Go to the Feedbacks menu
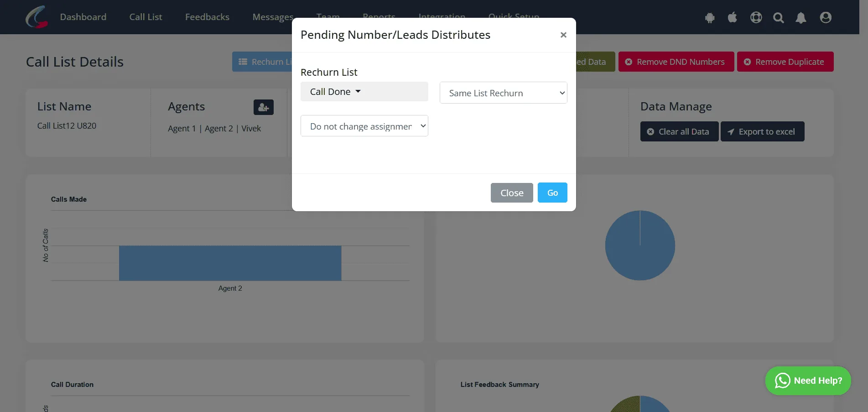This screenshot has height=412, width=868. click(x=207, y=17)
